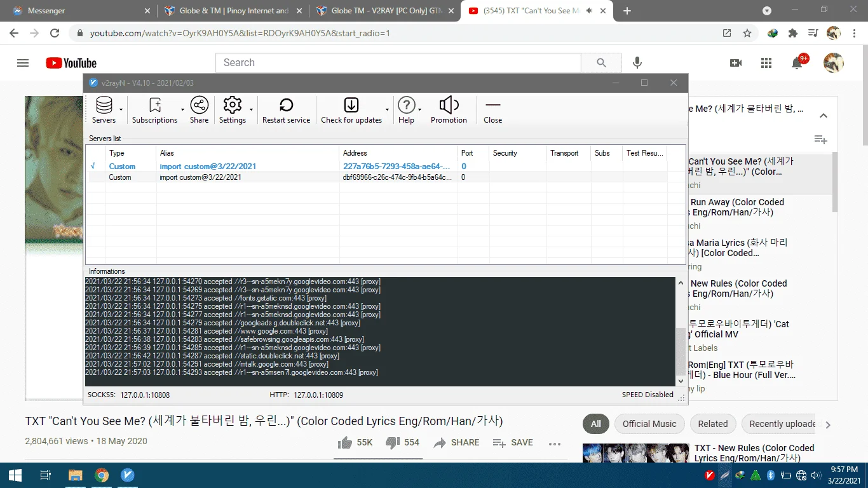Click SPEED Disabled status text
The image size is (868, 488).
tap(648, 395)
